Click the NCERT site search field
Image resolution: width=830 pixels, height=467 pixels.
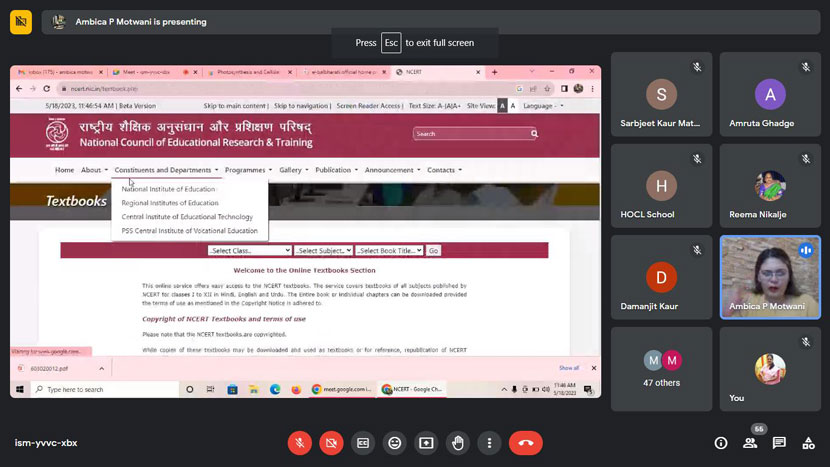point(471,134)
